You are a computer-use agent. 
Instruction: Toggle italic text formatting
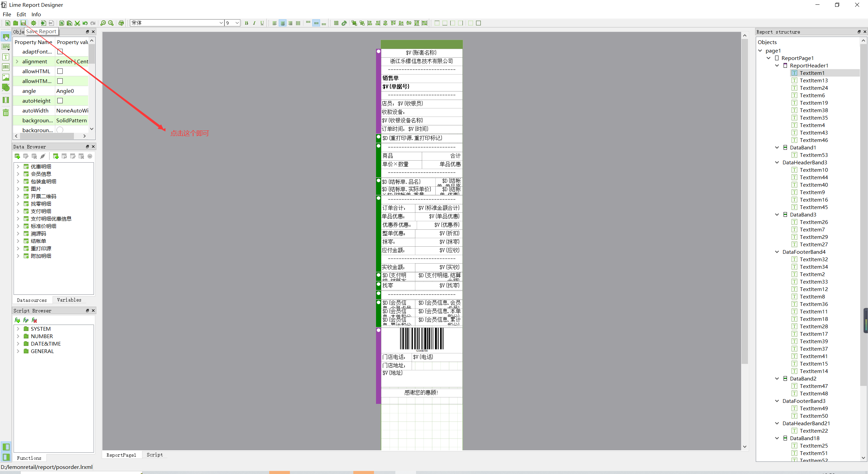[254, 23]
